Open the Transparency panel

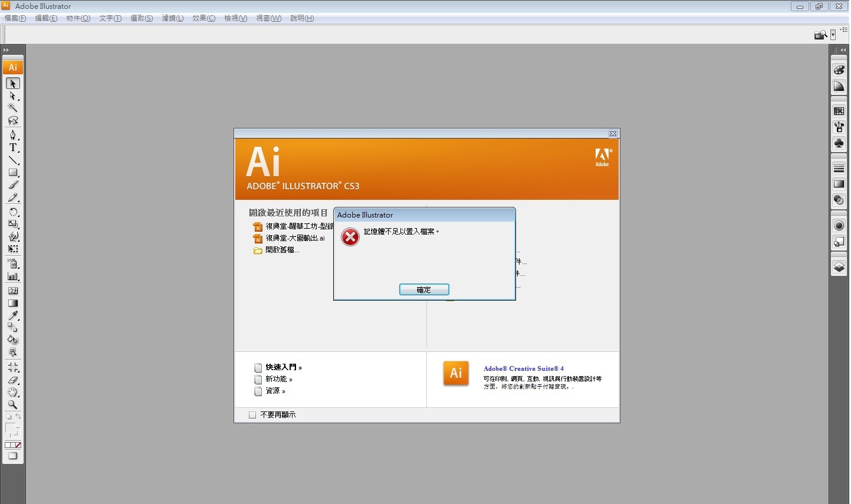coord(839,200)
